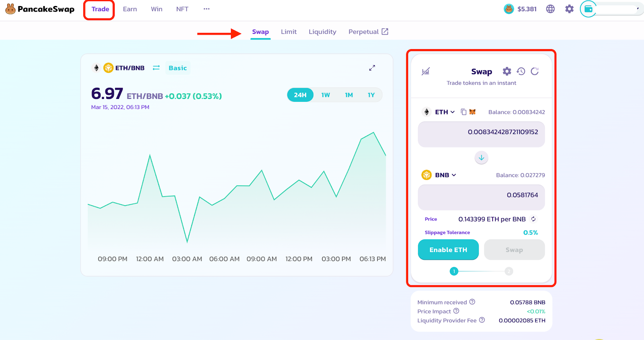The image size is (644, 340).
Task: Switch to the Liquidity tab
Action: click(x=322, y=32)
